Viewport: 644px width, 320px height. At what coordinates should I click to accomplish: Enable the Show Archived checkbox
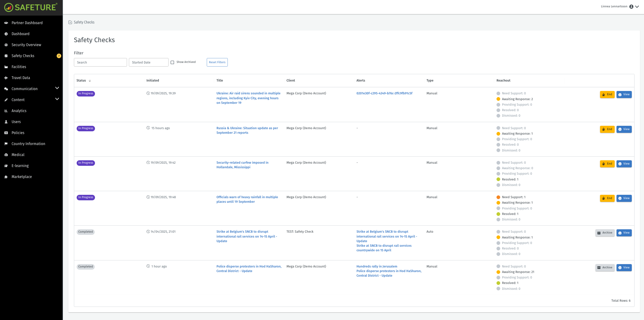pyautogui.click(x=173, y=62)
